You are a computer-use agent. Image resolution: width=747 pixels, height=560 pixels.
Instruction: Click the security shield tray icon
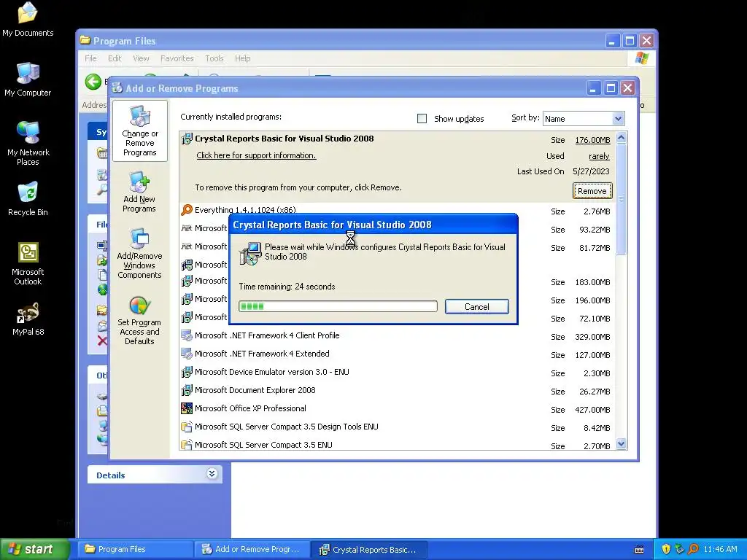pos(666,549)
